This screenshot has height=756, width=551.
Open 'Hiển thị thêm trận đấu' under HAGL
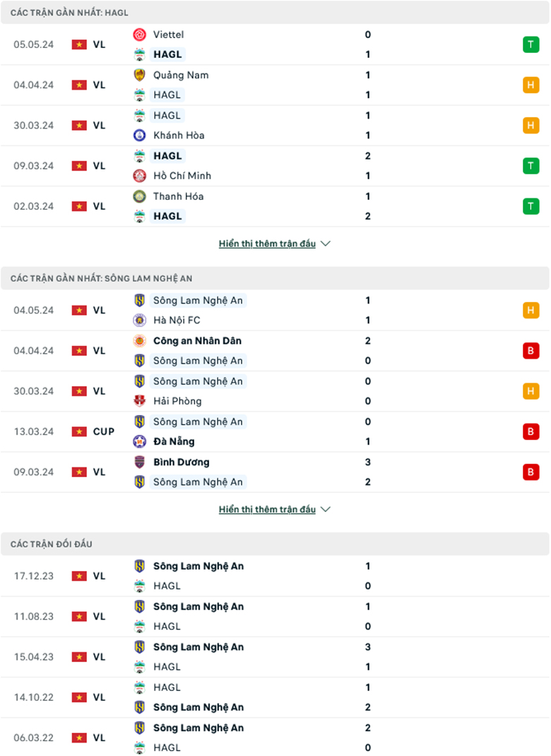point(267,244)
